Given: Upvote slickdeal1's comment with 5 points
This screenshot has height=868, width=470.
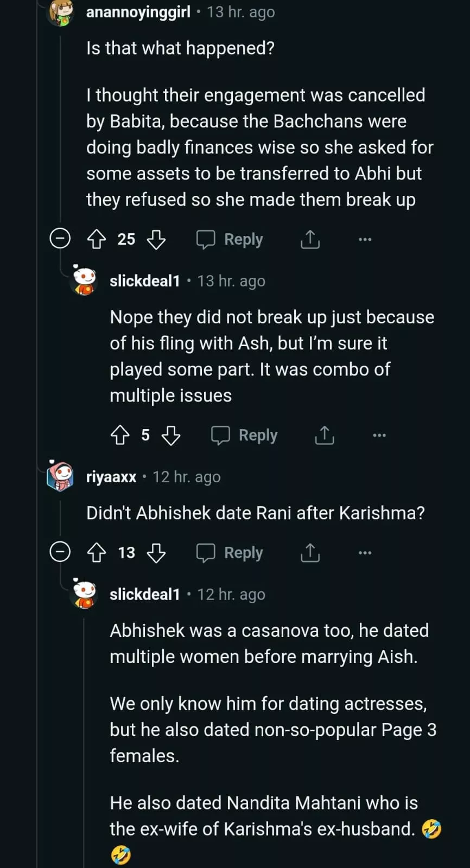Looking at the screenshot, I should pos(120,435).
